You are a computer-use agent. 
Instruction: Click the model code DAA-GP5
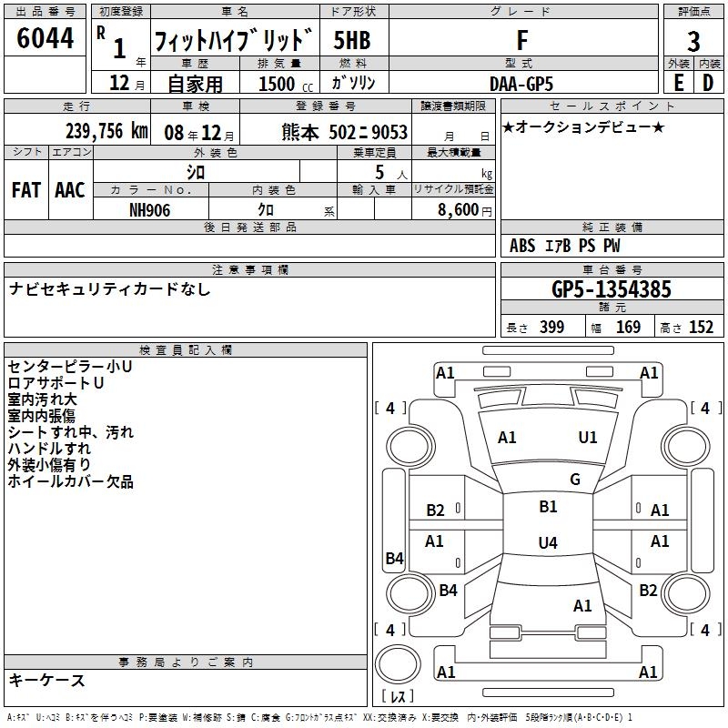point(520,83)
